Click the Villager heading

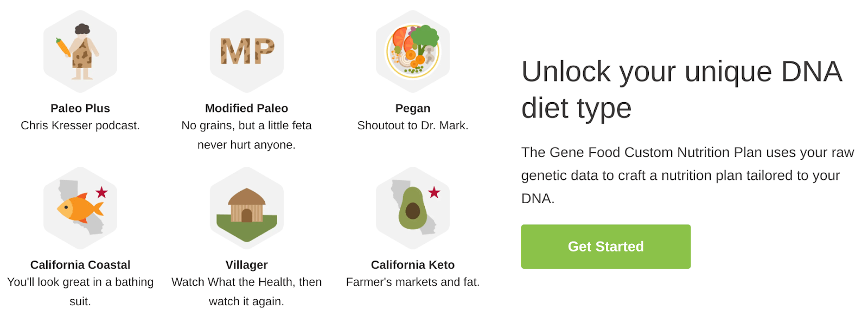coord(246,265)
